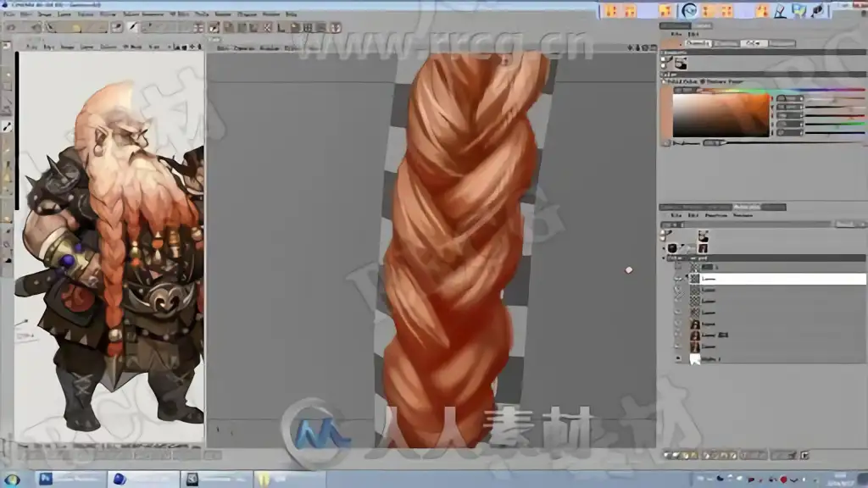Select the Texture Paint radio button

(x=703, y=81)
